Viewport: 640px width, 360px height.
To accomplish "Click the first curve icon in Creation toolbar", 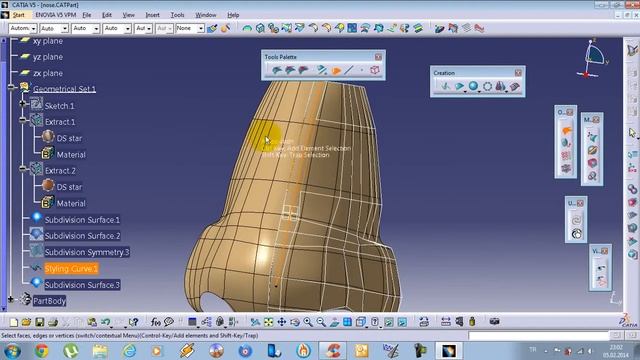I will [445, 86].
